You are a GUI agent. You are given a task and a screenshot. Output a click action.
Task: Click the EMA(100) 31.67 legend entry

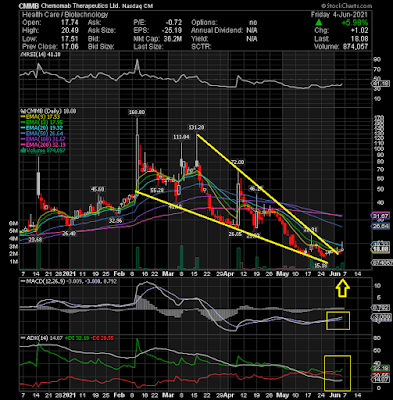pyautogui.click(x=43, y=139)
